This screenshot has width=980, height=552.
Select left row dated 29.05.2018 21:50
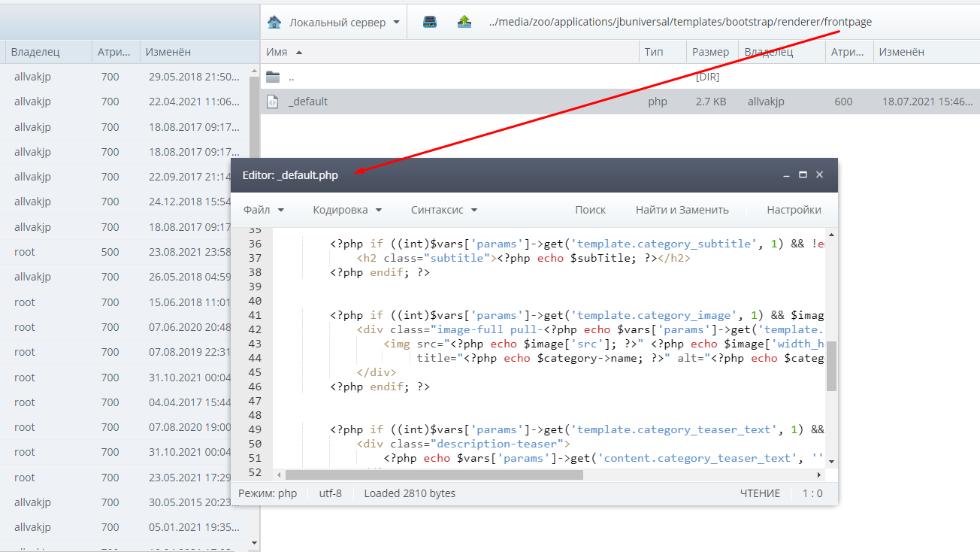pos(125,77)
